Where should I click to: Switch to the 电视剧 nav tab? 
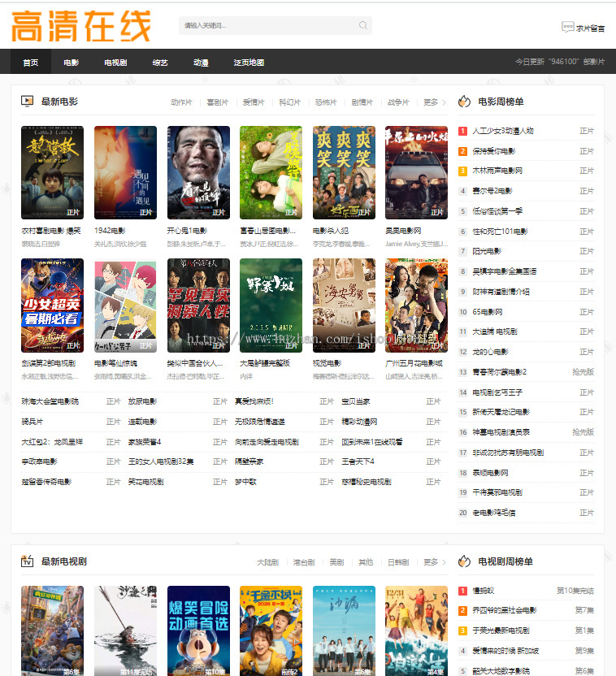[115, 63]
